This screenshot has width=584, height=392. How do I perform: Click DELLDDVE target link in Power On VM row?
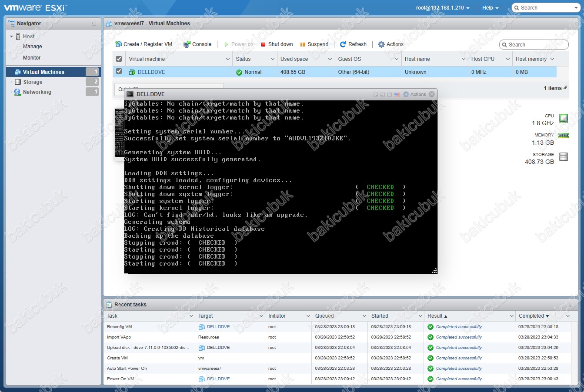click(x=218, y=379)
